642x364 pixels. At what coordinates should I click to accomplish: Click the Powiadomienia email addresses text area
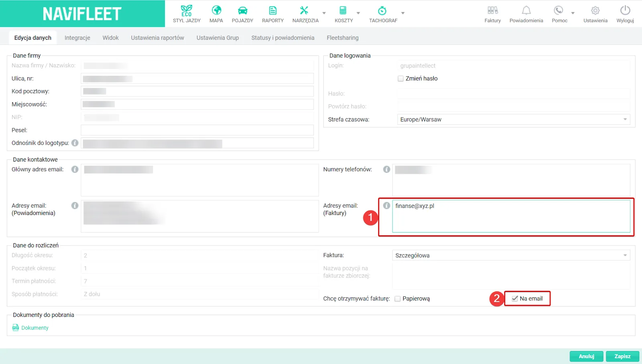click(200, 216)
